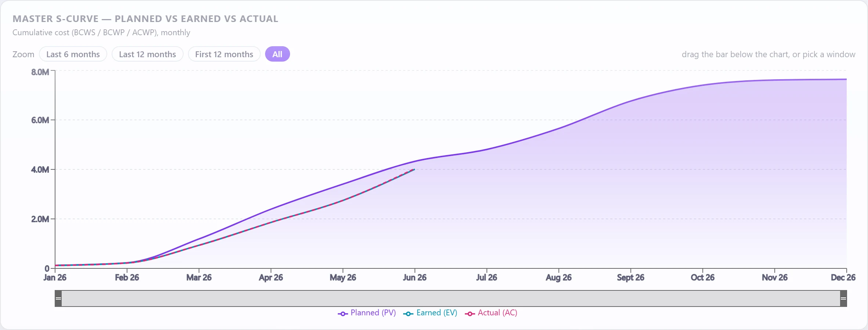Screen dimensions: 868x330
Task: Click the Cumulative cost subtitle text
Action: [x=101, y=33]
